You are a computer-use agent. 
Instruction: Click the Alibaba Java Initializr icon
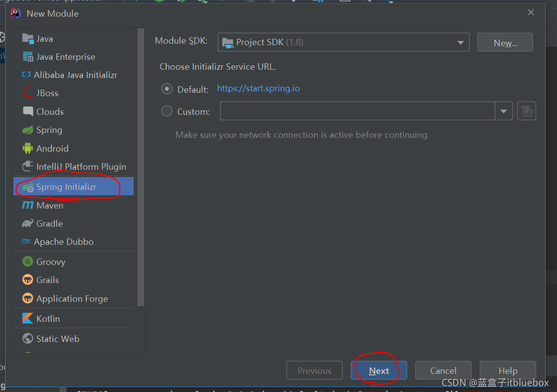pos(27,75)
